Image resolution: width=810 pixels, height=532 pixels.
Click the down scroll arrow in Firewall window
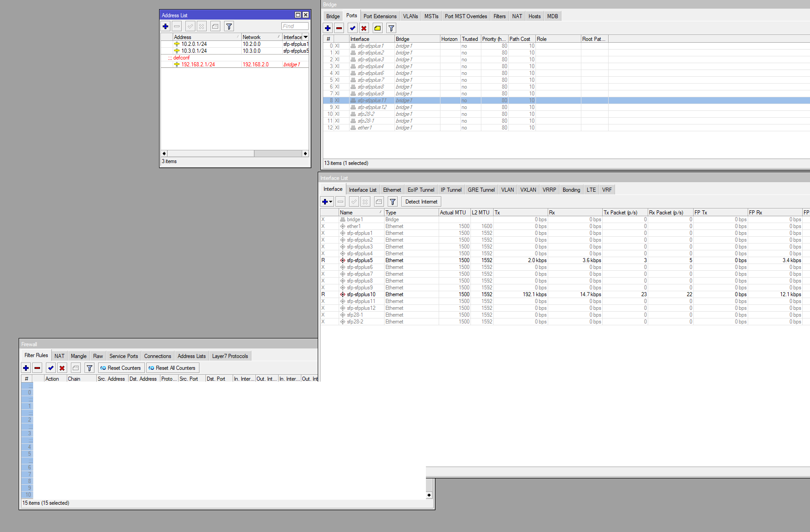[x=429, y=495]
